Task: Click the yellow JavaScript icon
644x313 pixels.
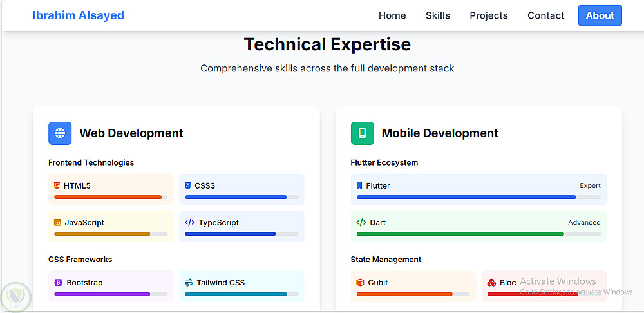Action: coord(57,223)
